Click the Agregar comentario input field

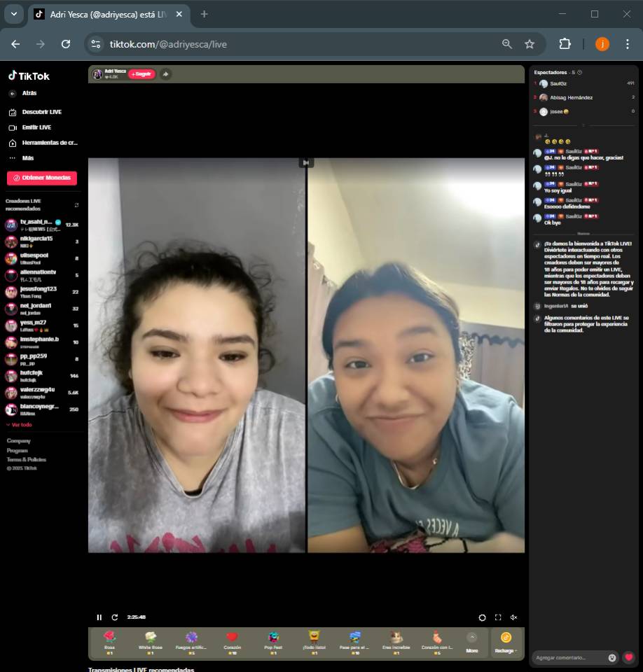click(569, 658)
